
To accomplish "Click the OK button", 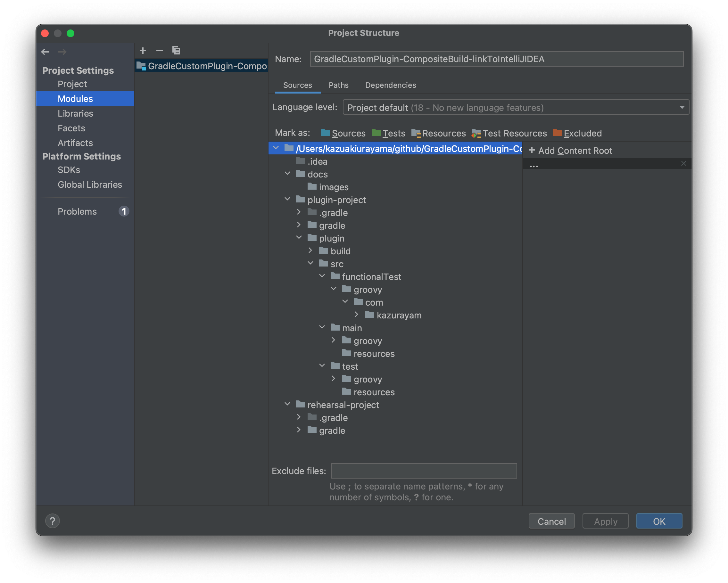I will click(x=659, y=521).
